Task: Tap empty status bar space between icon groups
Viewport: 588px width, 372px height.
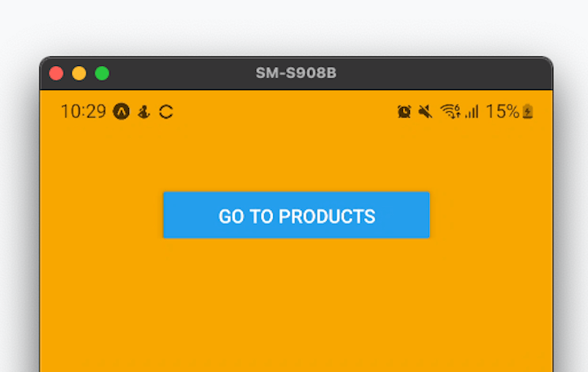Action: (x=285, y=112)
